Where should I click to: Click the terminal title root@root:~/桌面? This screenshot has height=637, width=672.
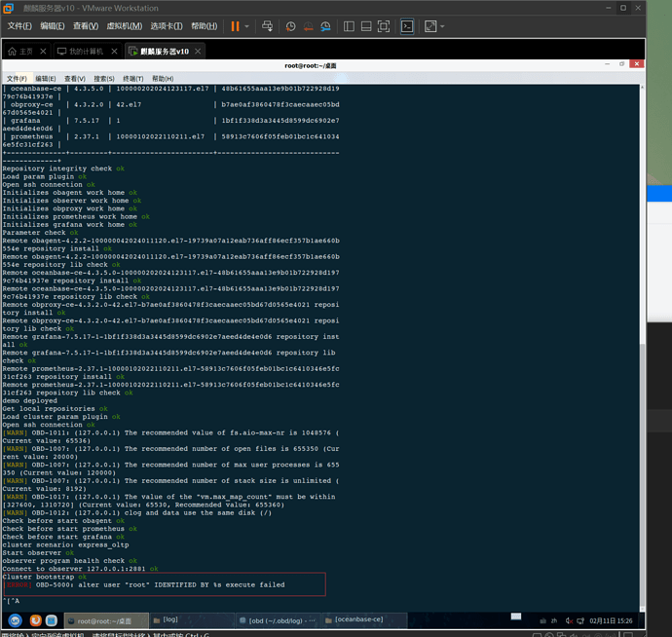311,65
